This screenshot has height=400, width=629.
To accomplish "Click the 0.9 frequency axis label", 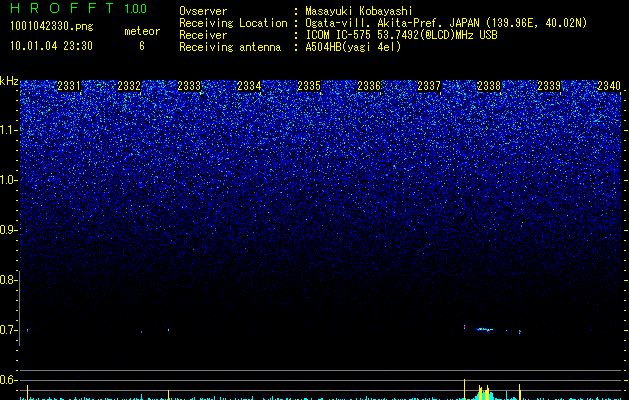I will tap(8, 230).
